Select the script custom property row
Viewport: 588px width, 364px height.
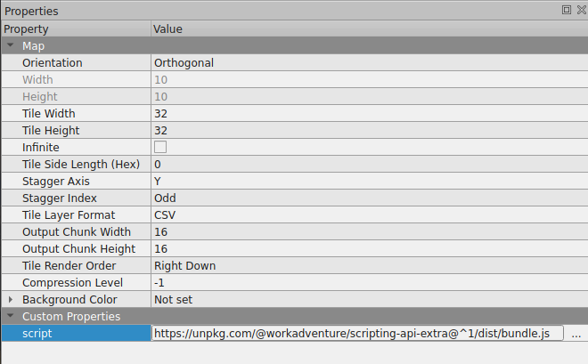[75, 334]
